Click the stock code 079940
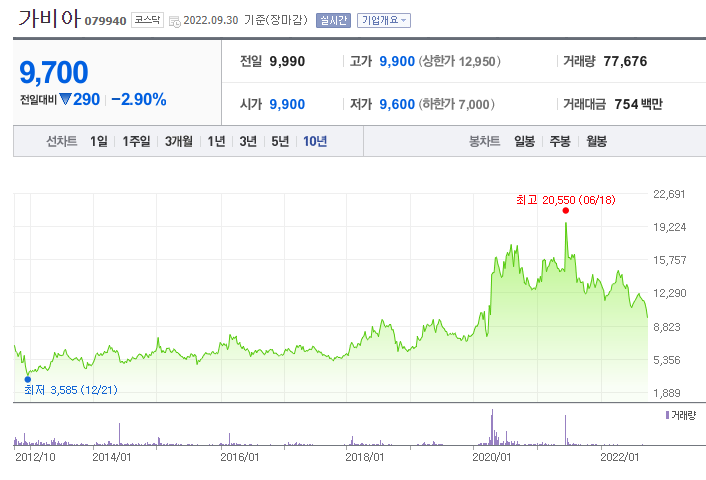 (105, 21)
